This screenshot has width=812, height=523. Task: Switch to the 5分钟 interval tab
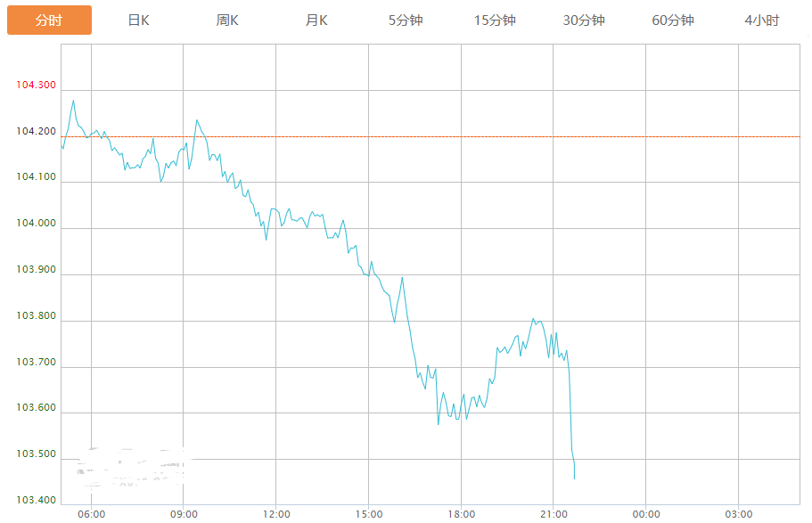(x=406, y=20)
